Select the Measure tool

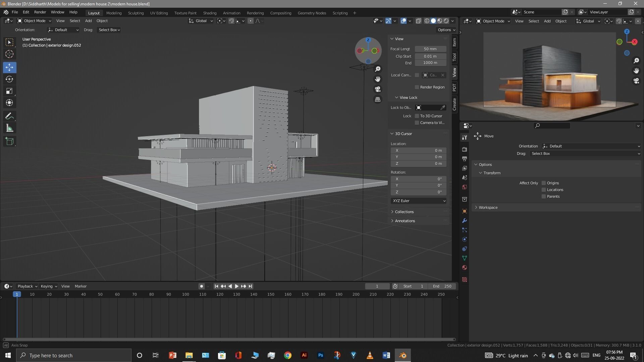click(9, 128)
